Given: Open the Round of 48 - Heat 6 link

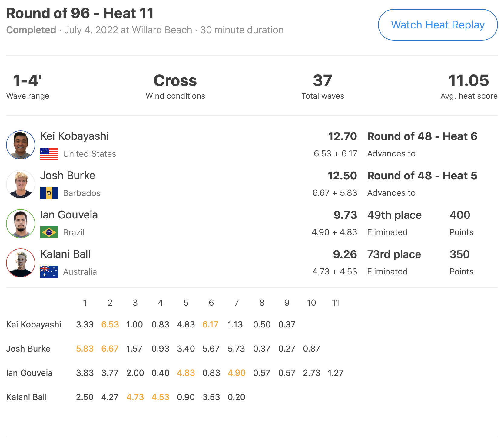Looking at the screenshot, I should 422,136.
